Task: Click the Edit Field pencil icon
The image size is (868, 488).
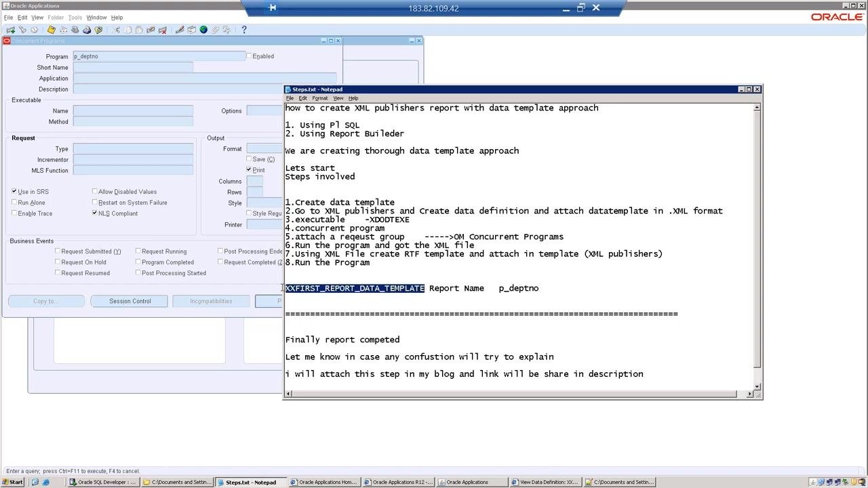Action: pyautogui.click(x=180, y=30)
